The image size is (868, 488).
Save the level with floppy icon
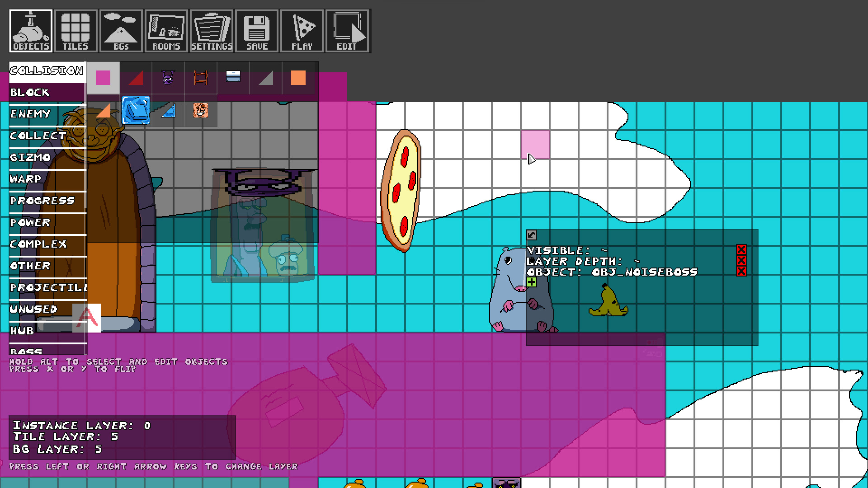[257, 31]
